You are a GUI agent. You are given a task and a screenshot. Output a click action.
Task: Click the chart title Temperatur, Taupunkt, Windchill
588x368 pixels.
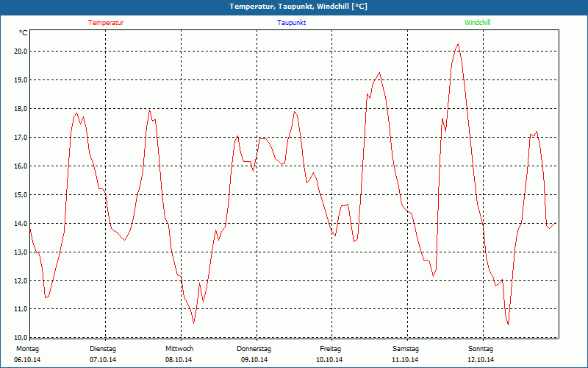click(298, 7)
